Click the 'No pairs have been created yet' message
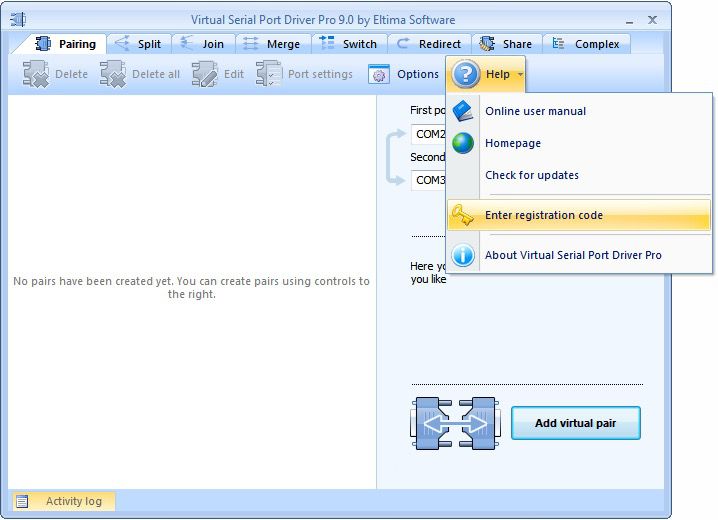718x520 pixels. tap(191, 287)
